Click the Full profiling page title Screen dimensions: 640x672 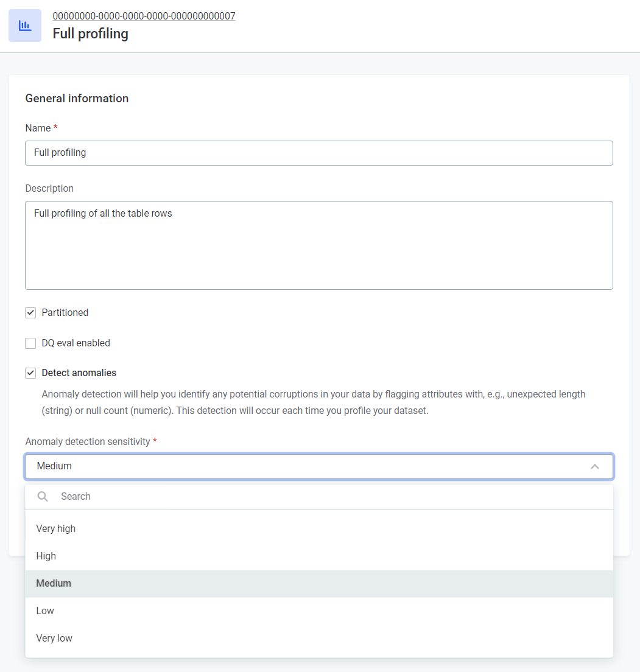[90, 33]
